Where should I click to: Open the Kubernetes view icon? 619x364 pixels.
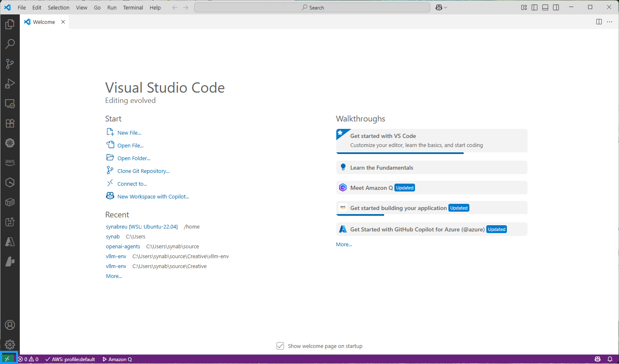(x=10, y=143)
